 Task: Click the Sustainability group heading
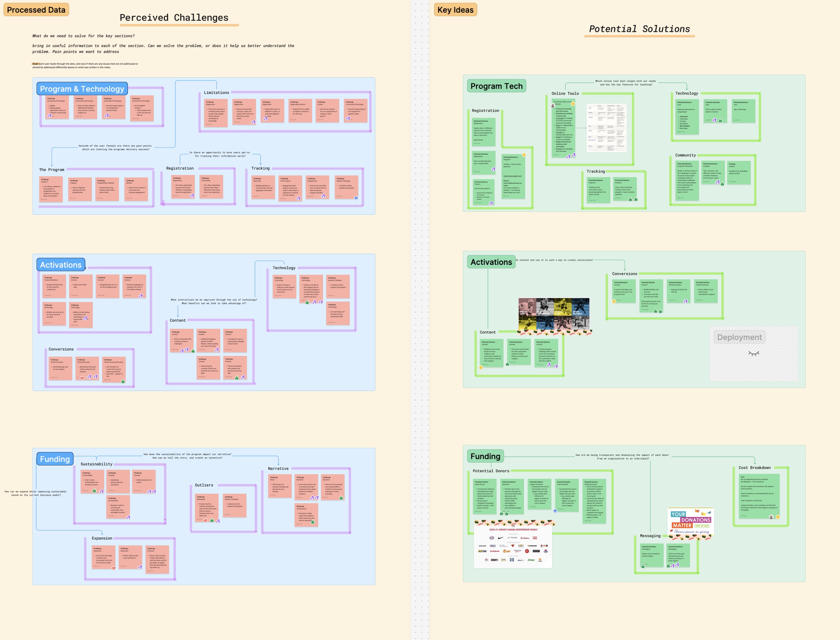[x=96, y=464]
